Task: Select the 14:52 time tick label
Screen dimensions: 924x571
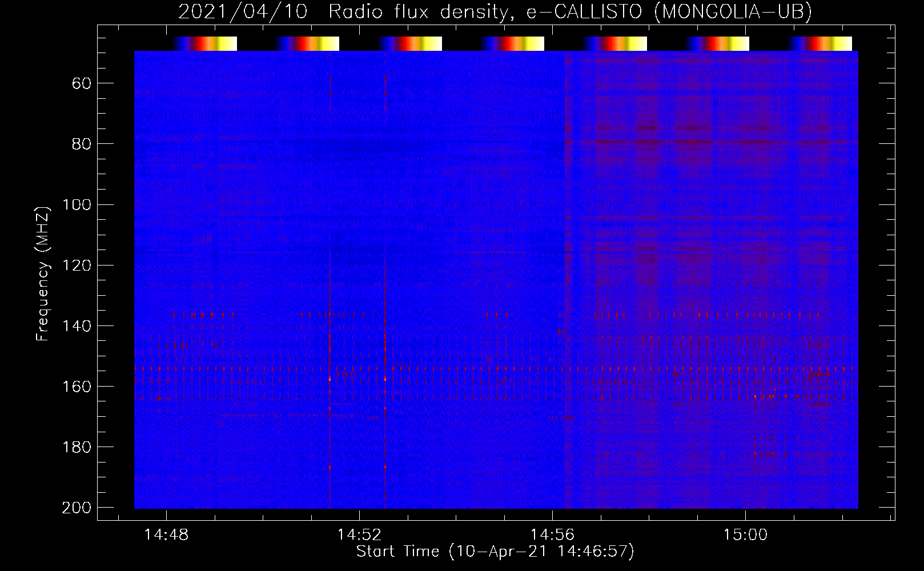Action: click(x=359, y=535)
